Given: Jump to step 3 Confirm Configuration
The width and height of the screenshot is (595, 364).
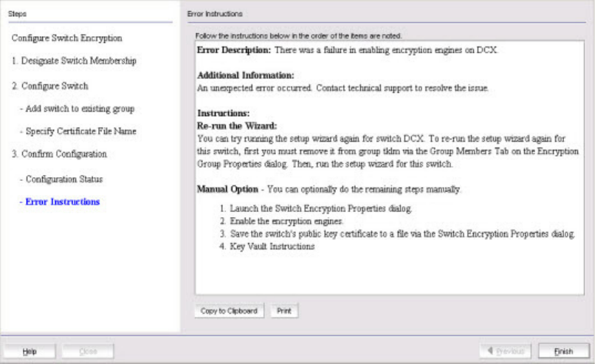Looking at the screenshot, I should [59, 154].
